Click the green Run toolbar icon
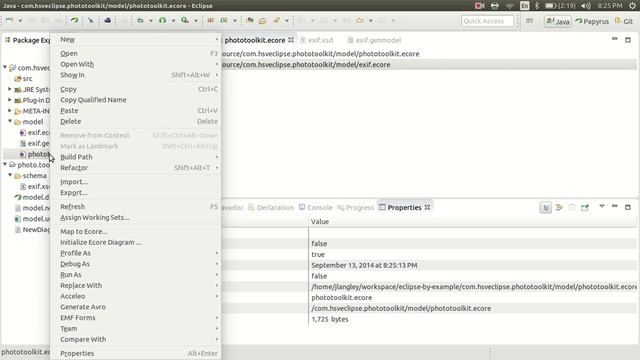Viewport: 640px width, 360px height. pos(162,20)
